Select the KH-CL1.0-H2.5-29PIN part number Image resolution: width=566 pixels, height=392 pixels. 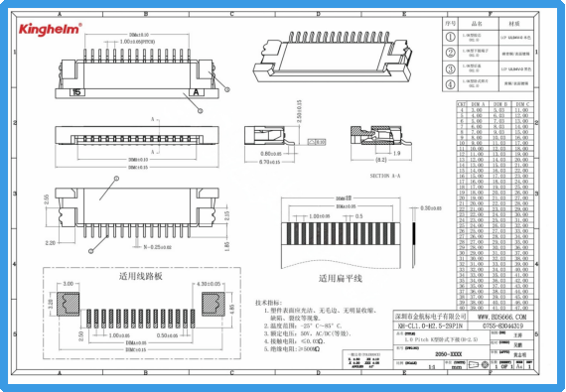[x=430, y=326]
